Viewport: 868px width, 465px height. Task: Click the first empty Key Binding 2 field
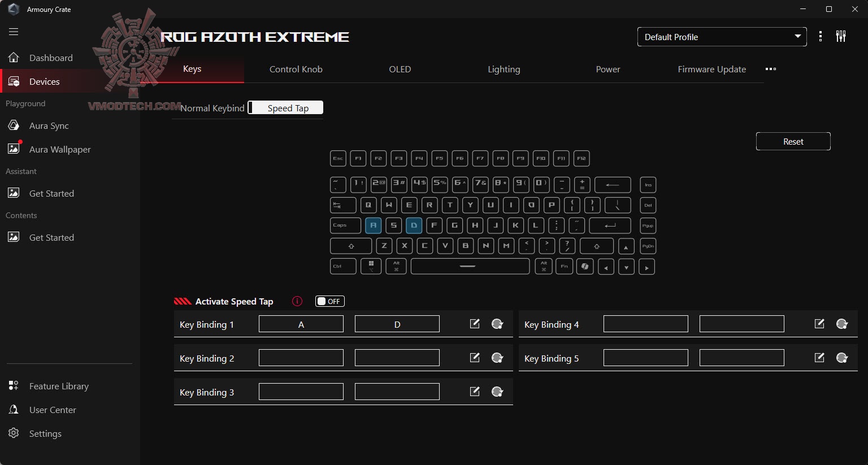coord(301,358)
